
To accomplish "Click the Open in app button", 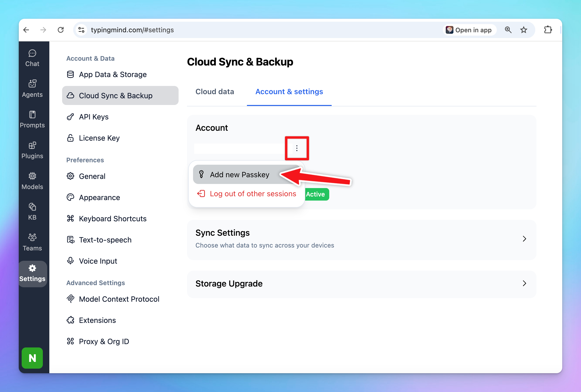I will click(469, 30).
